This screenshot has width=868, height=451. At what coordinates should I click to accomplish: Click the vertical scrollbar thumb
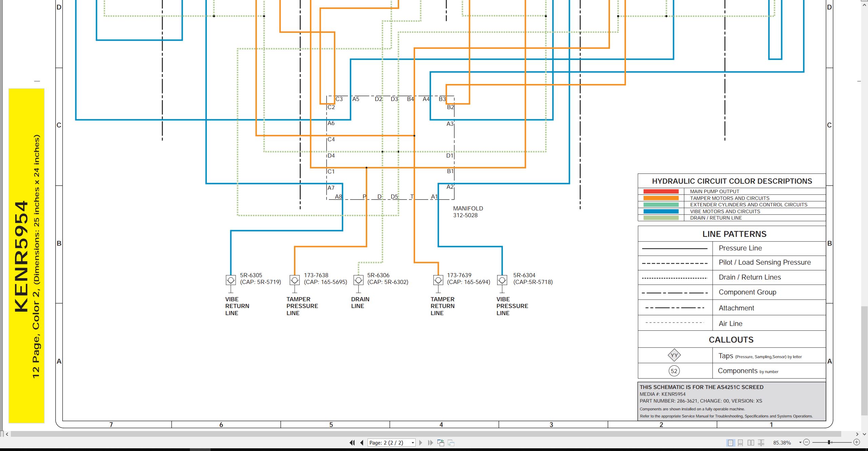click(x=865, y=361)
